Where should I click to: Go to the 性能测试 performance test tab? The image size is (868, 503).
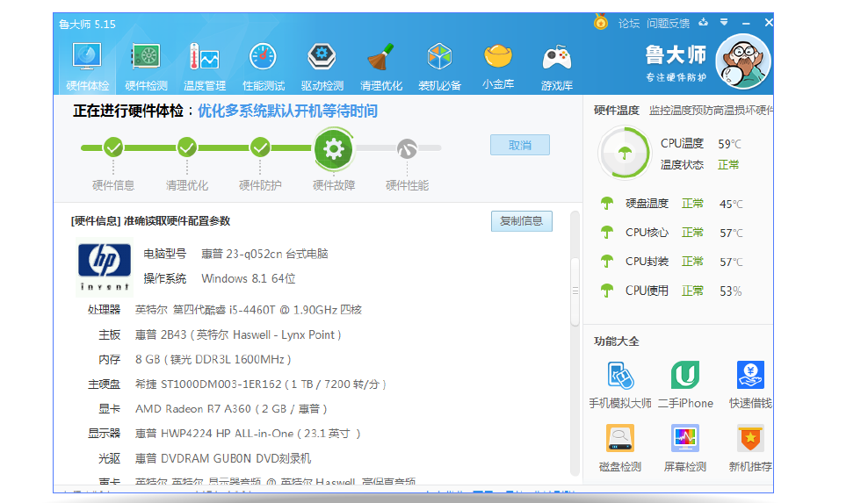264,66
